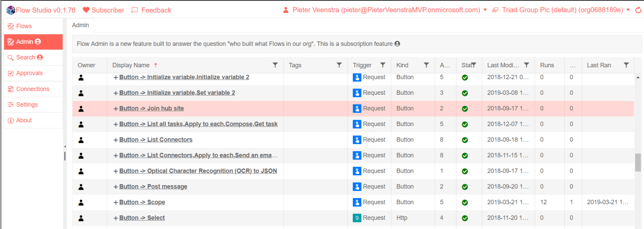Expand Initialize variable,Set variable 2 row

(116, 93)
